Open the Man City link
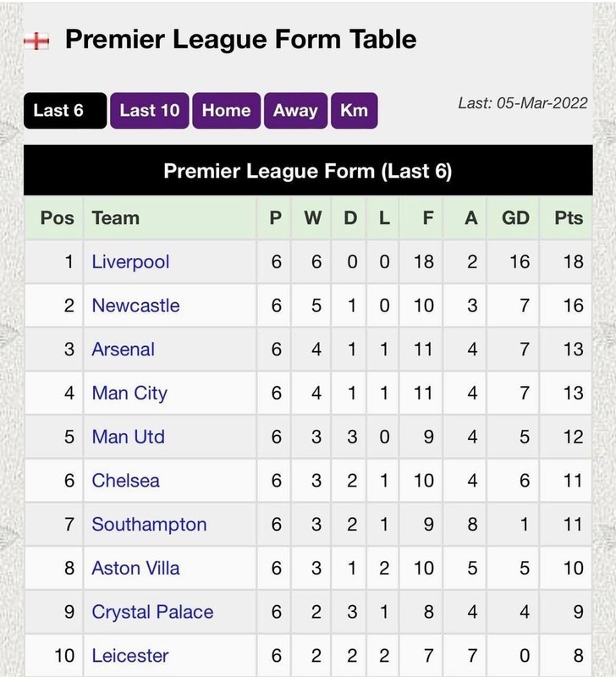This screenshot has height=677, width=616. [129, 393]
